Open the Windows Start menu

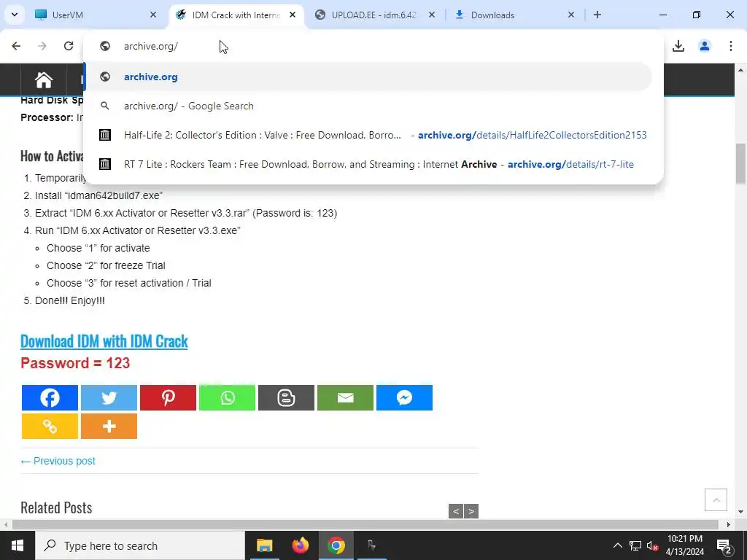tap(18, 545)
